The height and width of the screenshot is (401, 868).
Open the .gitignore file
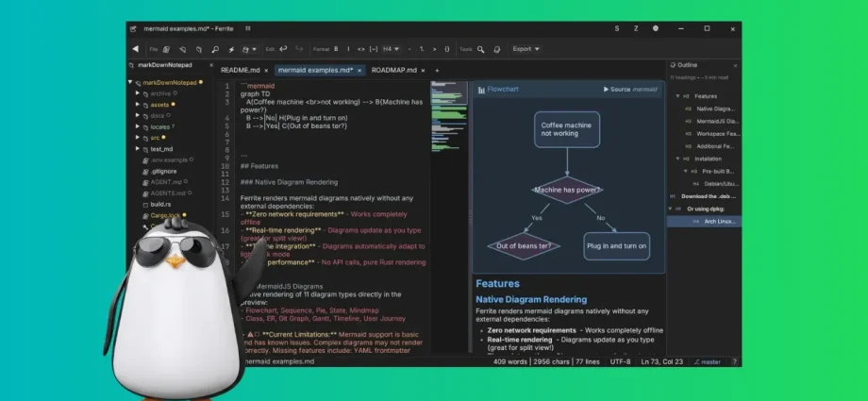163,171
